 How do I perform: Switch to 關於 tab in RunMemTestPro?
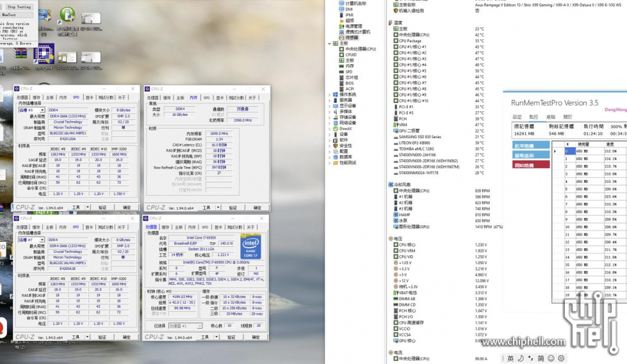pos(567,117)
